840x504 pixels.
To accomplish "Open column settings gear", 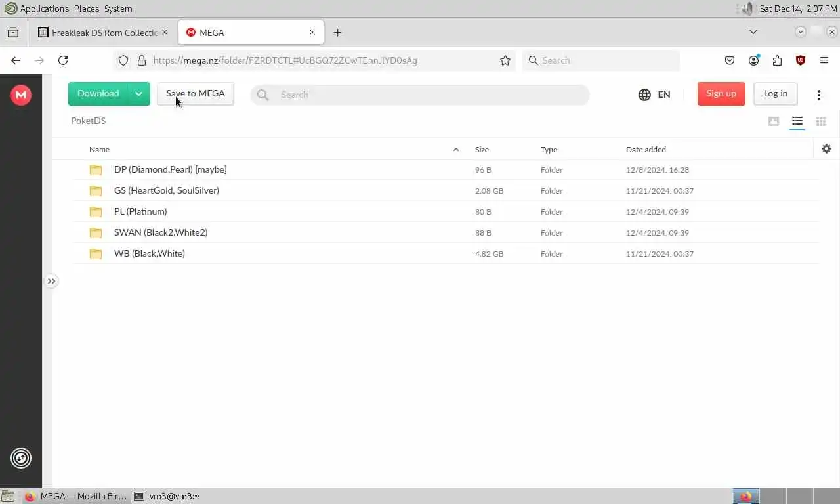I will tap(826, 149).
